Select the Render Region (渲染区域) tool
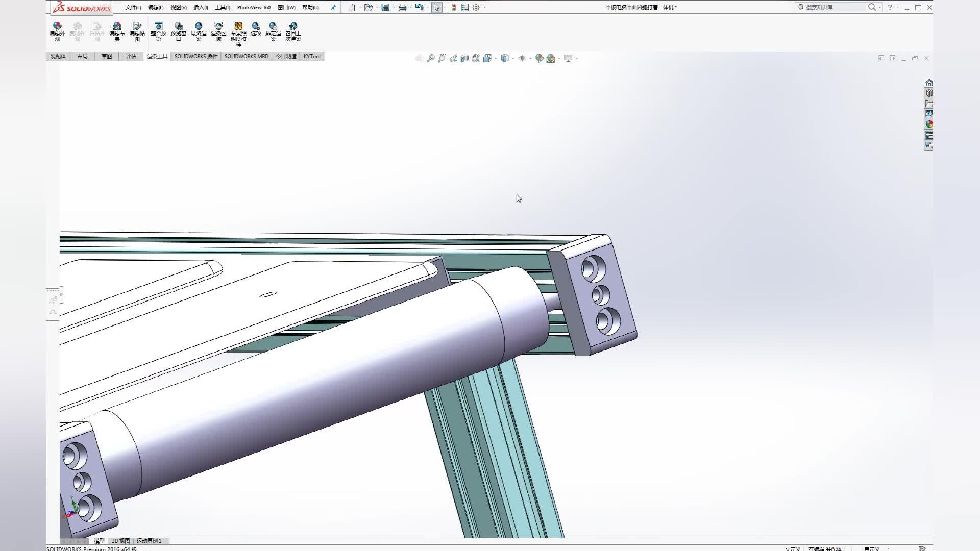The image size is (980, 551). click(x=218, y=32)
